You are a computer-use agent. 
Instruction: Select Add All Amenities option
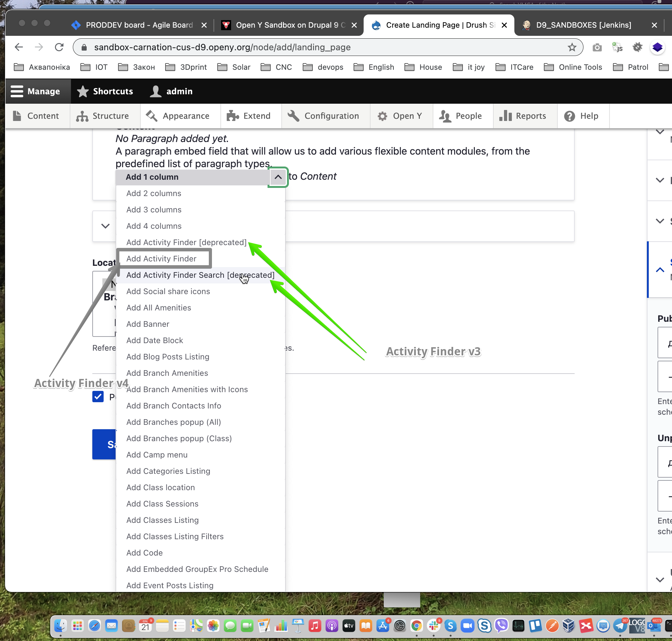200,308
